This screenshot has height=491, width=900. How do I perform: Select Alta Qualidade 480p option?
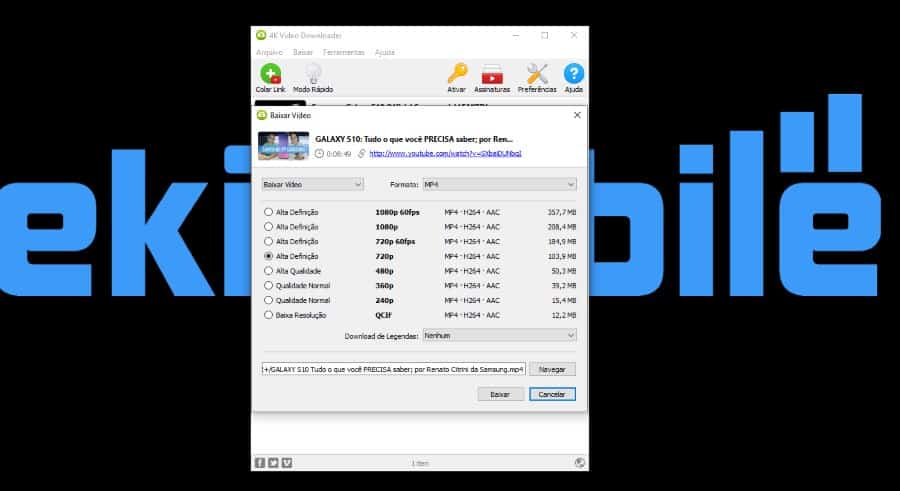pyautogui.click(x=268, y=270)
